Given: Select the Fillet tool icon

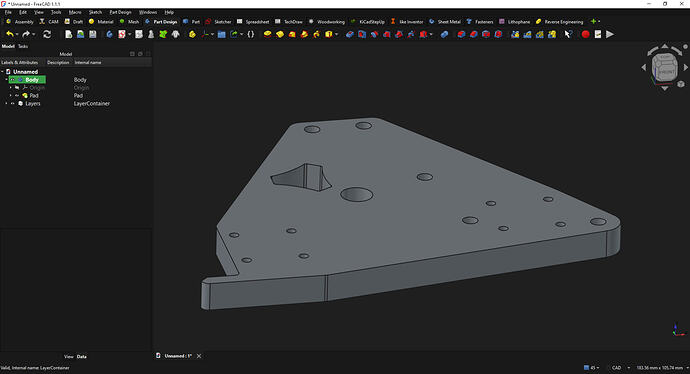Looking at the screenshot, I should pos(461,34).
